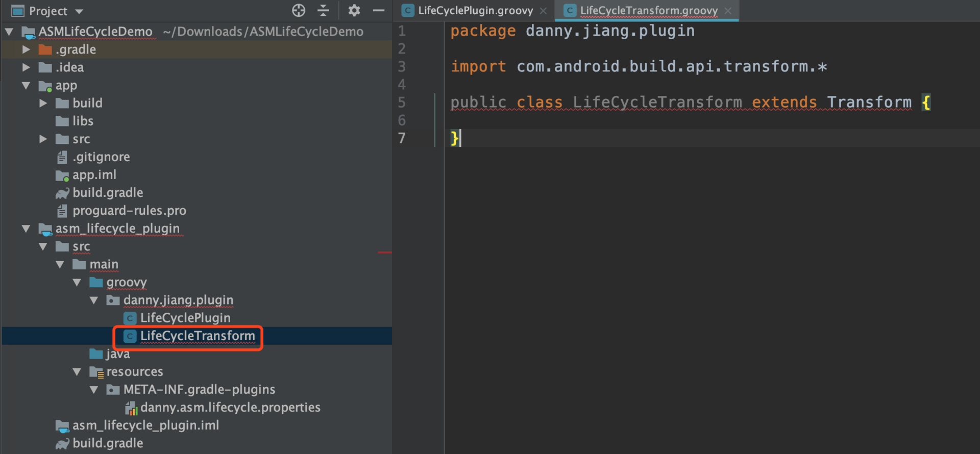
Task: Collapse src folder under asm_lifecycle_plugin
Action: point(43,246)
